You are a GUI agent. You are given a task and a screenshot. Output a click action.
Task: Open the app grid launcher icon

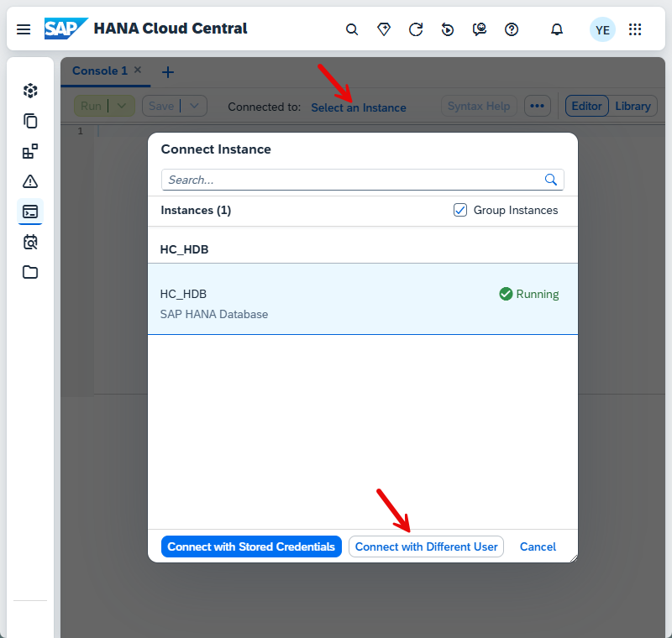click(635, 29)
